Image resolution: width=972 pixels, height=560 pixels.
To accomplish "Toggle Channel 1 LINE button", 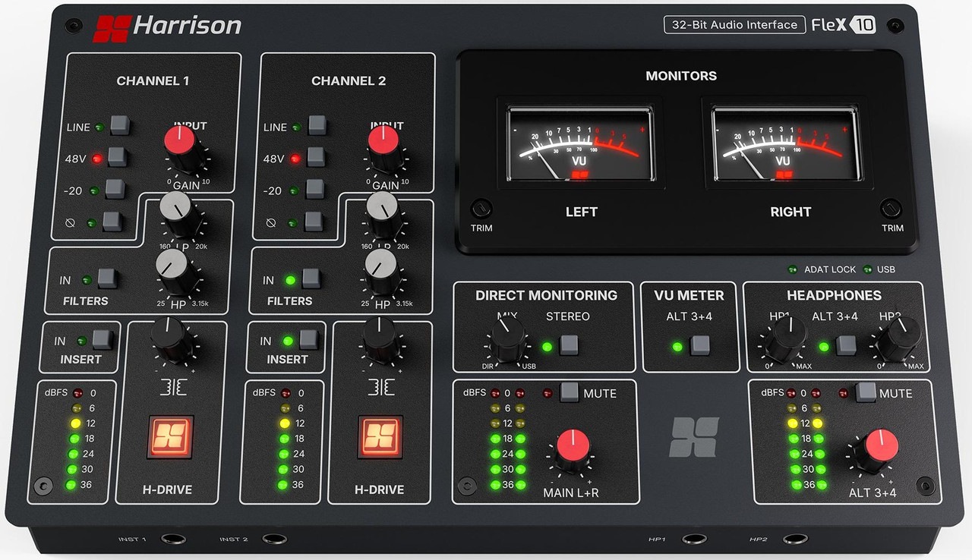I will click(120, 124).
